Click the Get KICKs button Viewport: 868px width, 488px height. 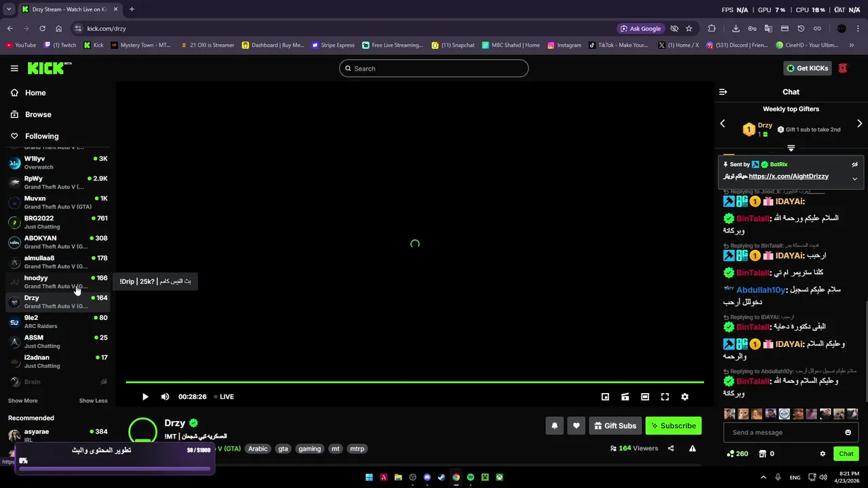pyautogui.click(x=807, y=68)
